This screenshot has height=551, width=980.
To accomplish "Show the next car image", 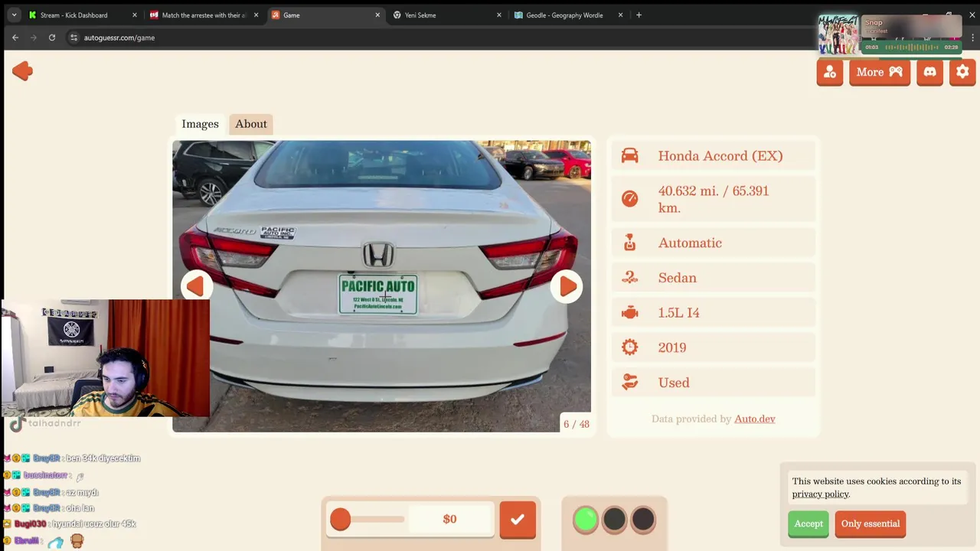I will (x=567, y=286).
